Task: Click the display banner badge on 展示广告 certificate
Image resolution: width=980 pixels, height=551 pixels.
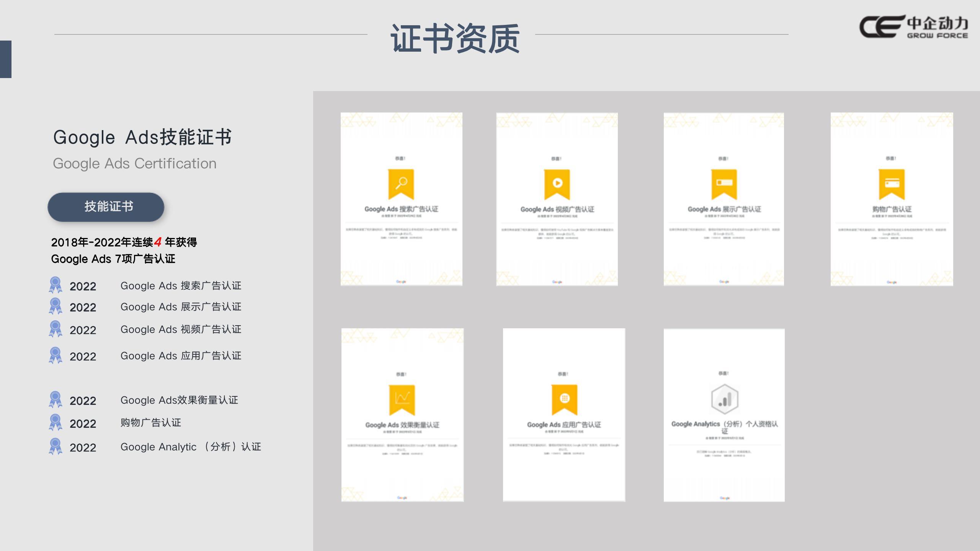Action: (724, 184)
